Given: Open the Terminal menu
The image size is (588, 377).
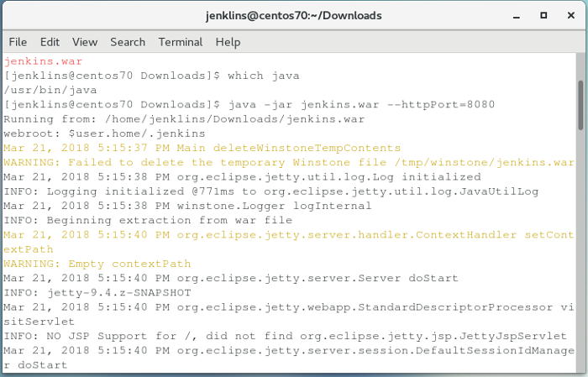Looking at the screenshot, I should [x=180, y=41].
